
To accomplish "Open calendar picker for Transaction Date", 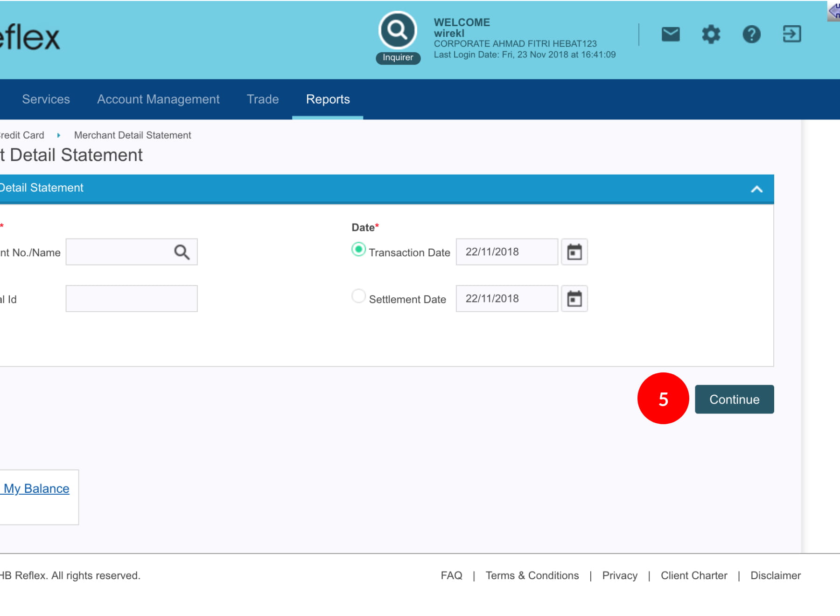I will pyautogui.click(x=574, y=252).
